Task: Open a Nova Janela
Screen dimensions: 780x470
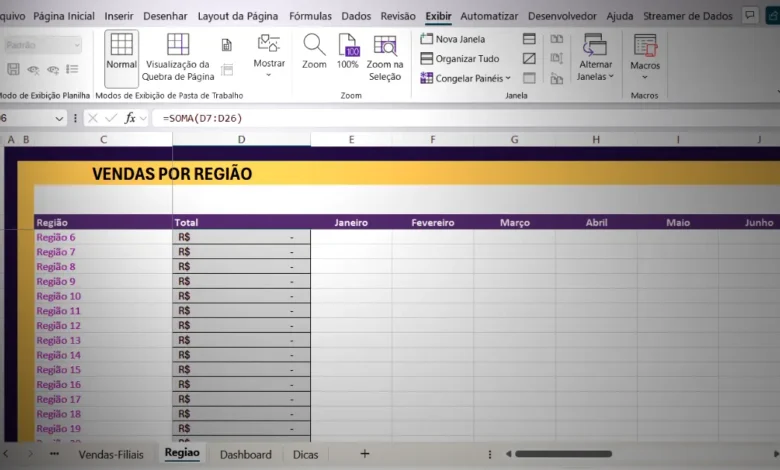Action: [453, 39]
